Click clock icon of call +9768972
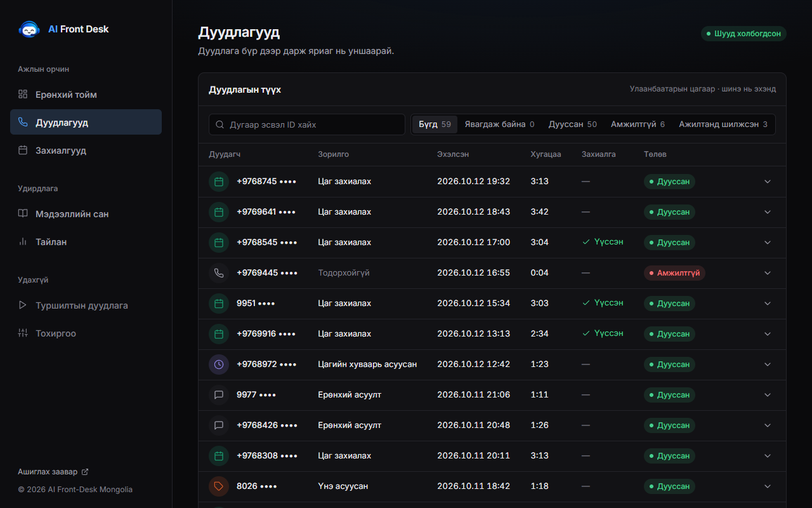The height and width of the screenshot is (508, 812). [x=219, y=364]
